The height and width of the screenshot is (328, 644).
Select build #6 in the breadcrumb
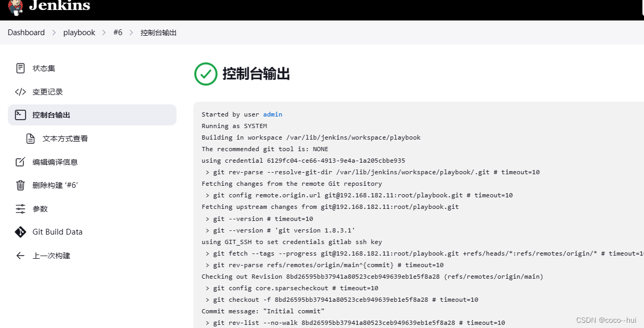point(118,32)
